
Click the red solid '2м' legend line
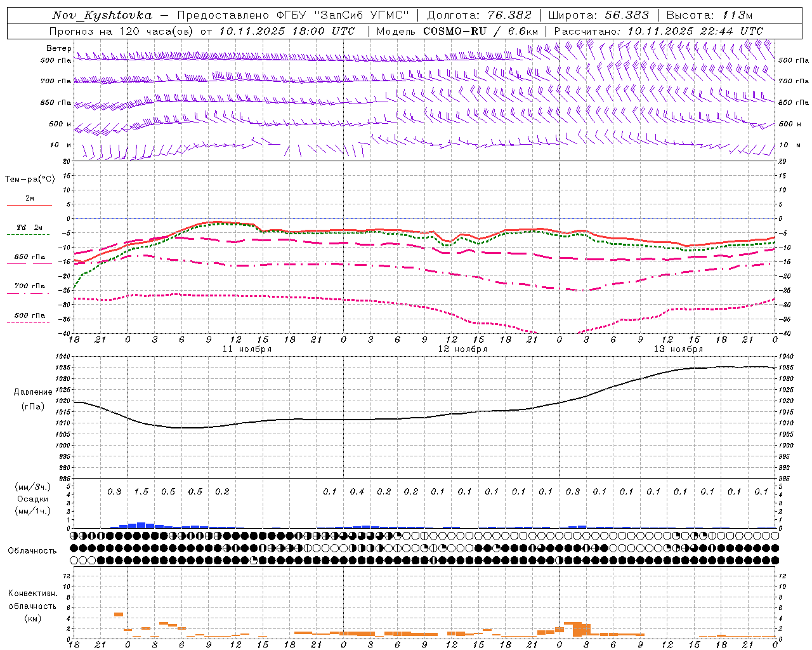coord(29,205)
